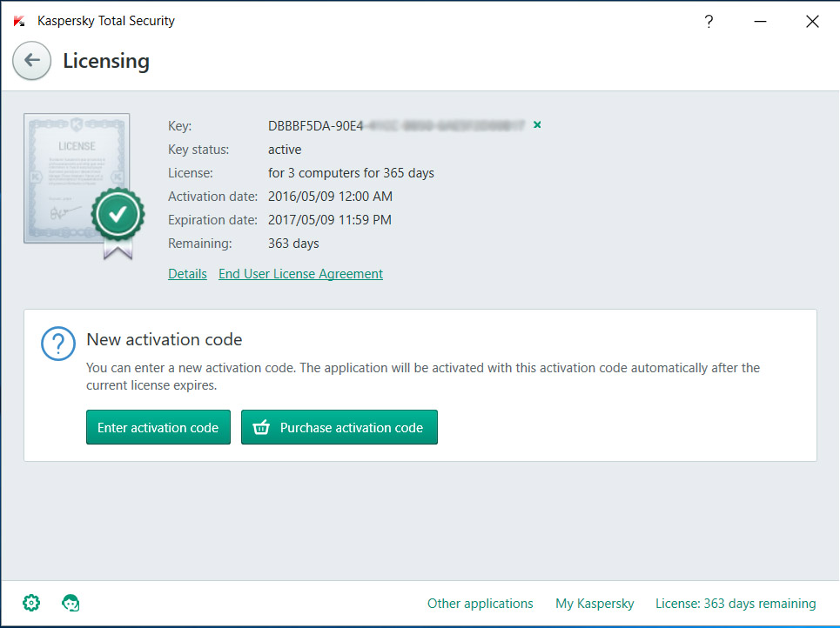
Task: Open End User License Agreement
Action: click(x=300, y=274)
